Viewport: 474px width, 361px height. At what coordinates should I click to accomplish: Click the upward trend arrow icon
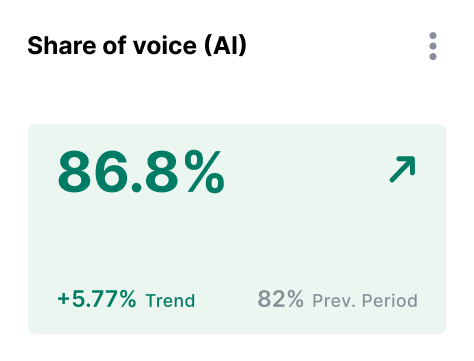(x=403, y=169)
